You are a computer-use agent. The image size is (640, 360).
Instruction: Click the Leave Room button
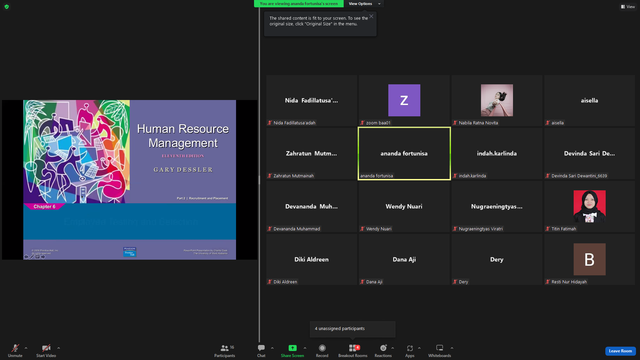pos(620,351)
